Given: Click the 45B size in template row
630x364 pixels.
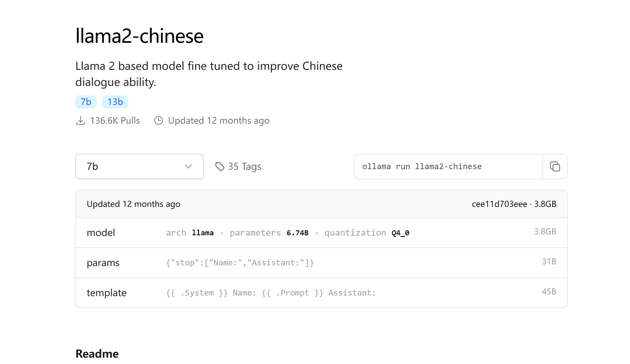Looking at the screenshot, I should pyautogui.click(x=549, y=291).
